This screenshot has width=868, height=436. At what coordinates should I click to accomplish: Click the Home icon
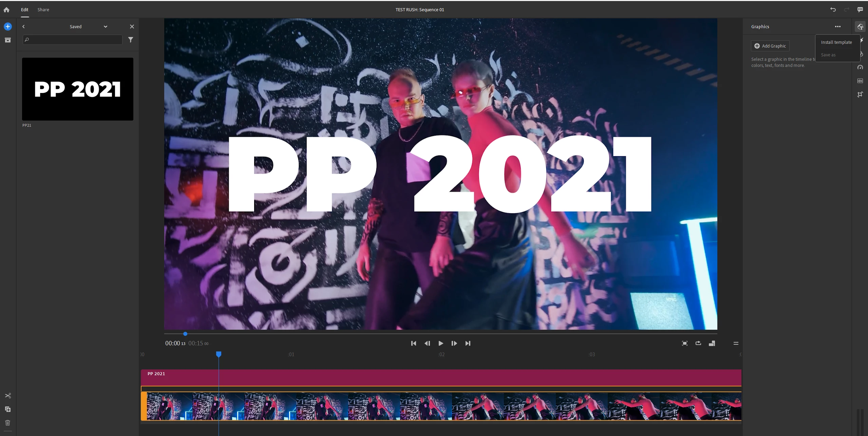click(x=6, y=10)
